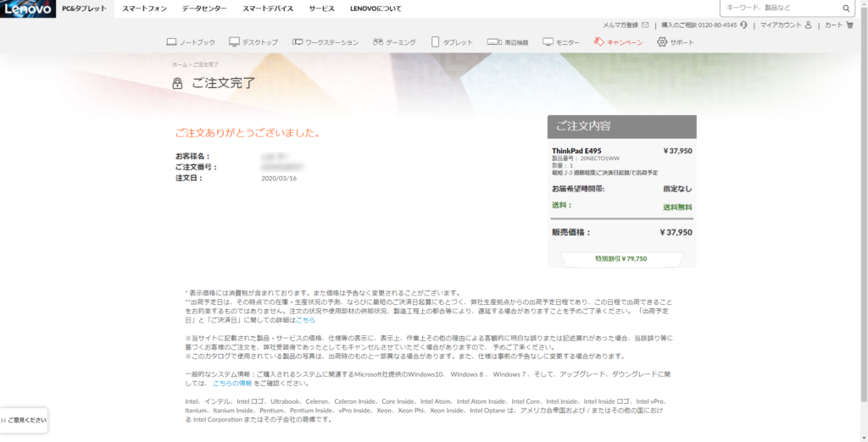
Task: Click the lock icon beside ご注文完了
Action: (177, 84)
